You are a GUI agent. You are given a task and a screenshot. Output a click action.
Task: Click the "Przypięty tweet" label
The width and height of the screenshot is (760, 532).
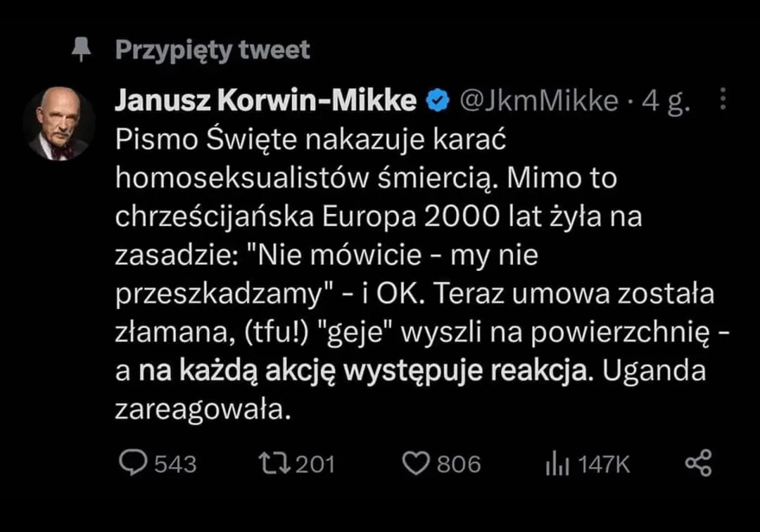click(212, 50)
